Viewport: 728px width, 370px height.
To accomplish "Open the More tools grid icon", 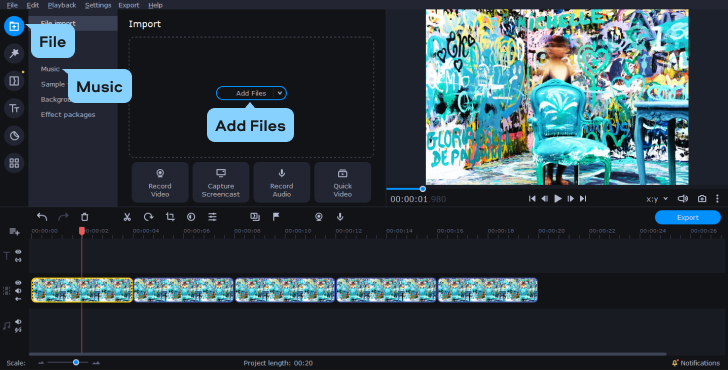I will pyautogui.click(x=14, y=163).
